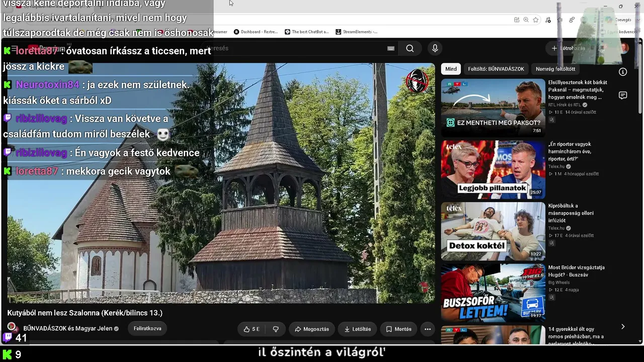Screen dimensions: 644x362
Task: Click the YouTube search magnifier button
Action: (x=410, y=48)
